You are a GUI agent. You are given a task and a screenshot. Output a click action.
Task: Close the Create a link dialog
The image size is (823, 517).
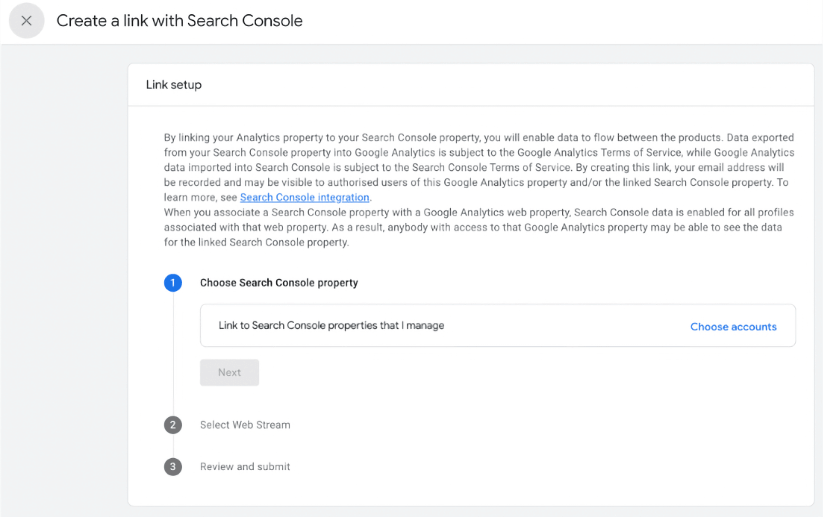[27, 21]
